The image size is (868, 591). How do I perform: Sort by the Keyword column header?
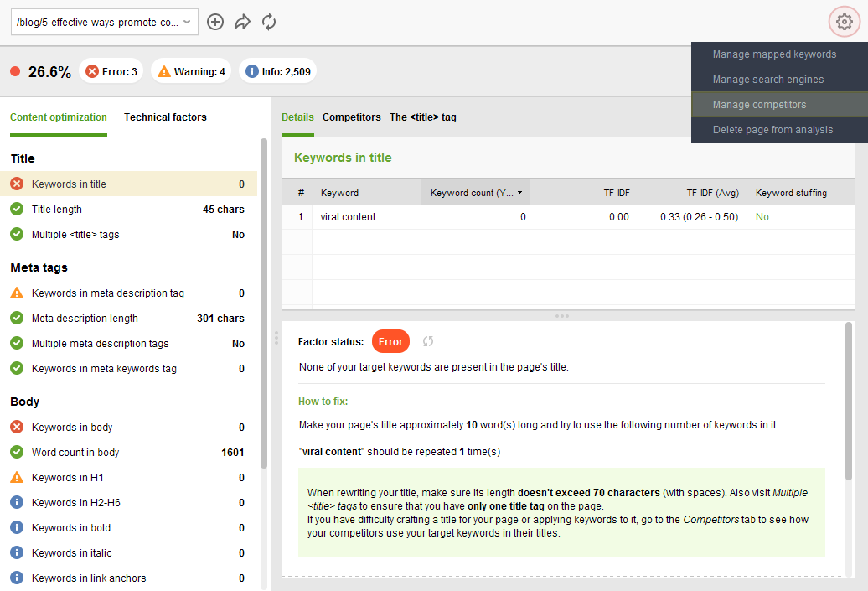366,193
